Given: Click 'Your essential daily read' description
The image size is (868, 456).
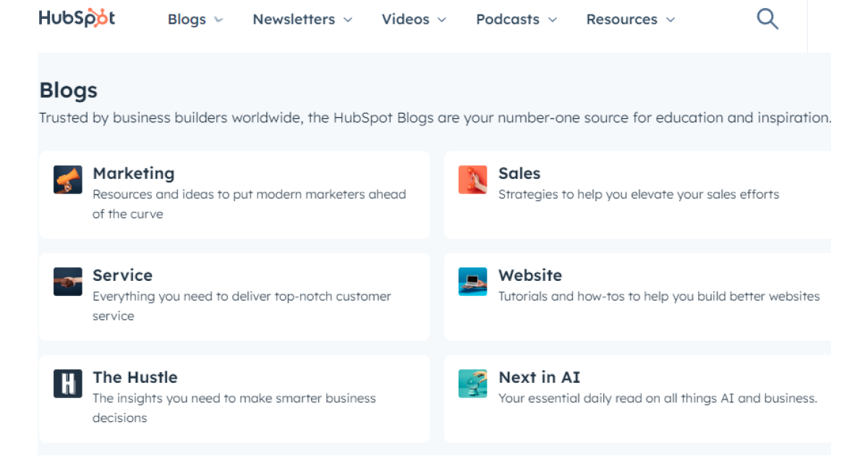Looking at the screenshot, I should (658, 398).
